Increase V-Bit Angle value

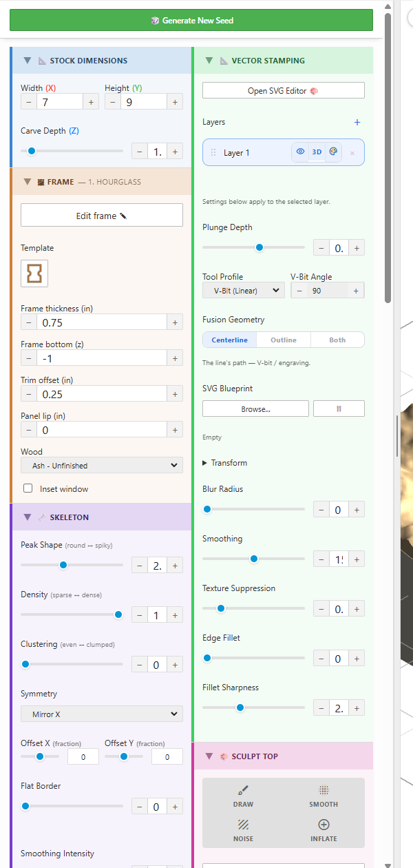point(356,291)
